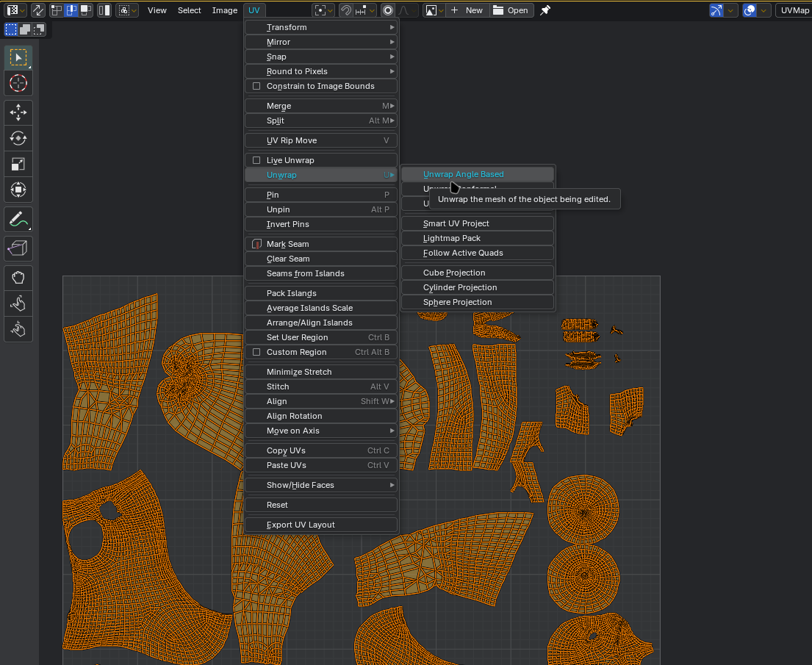The image size is (812, 665).
Task: Select the Select Box tool
Action: (18, 57)
